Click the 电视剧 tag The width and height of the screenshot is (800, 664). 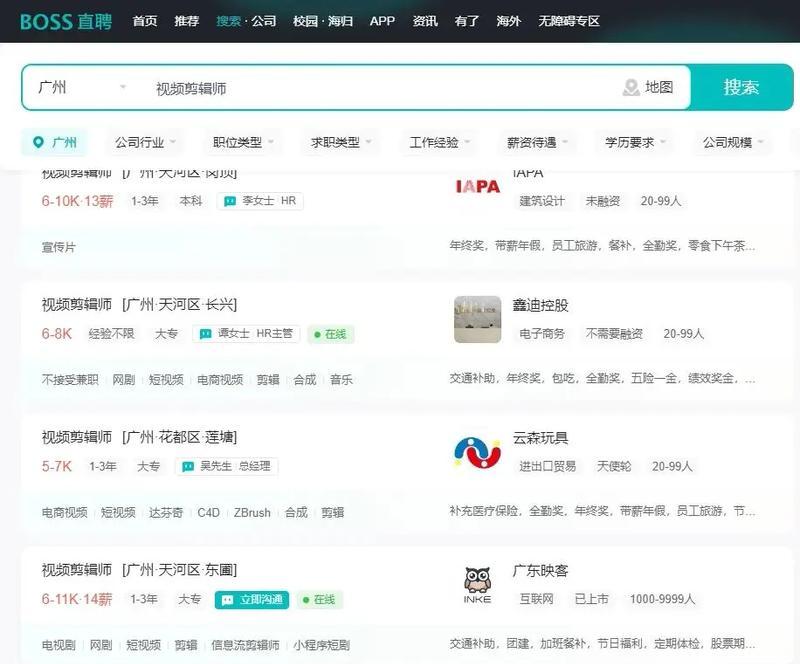point(59,645)
